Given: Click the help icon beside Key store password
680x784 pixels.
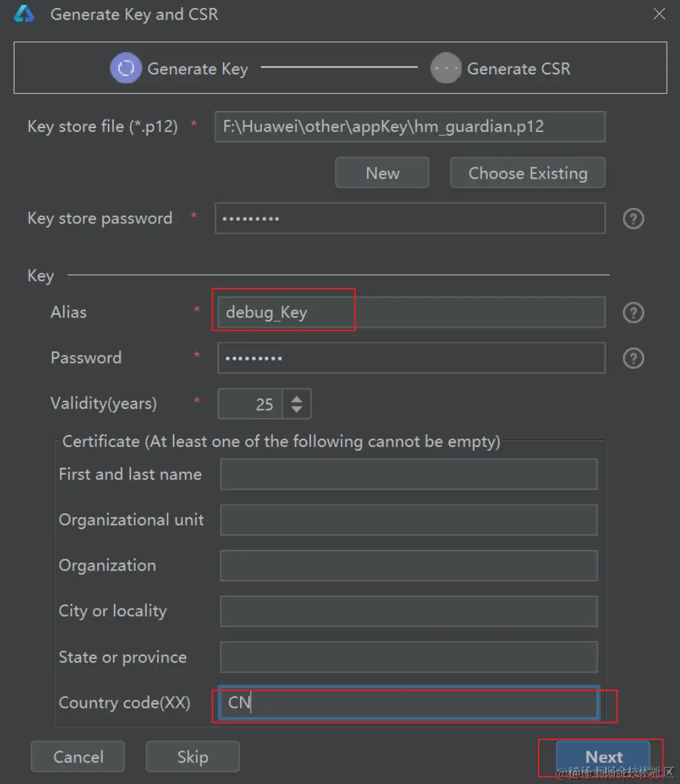Looking at the screenshot, I should click(x=633, y=218).
